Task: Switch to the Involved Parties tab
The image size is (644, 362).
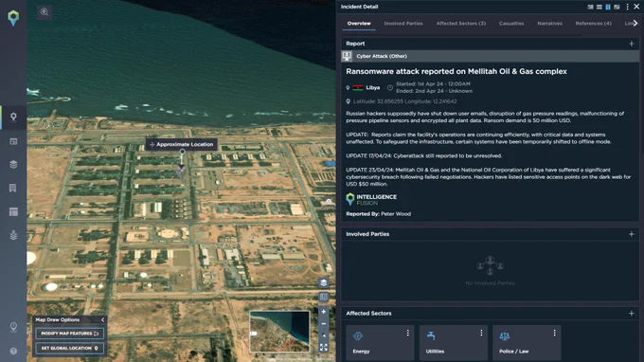Action: tap(403, 24)
